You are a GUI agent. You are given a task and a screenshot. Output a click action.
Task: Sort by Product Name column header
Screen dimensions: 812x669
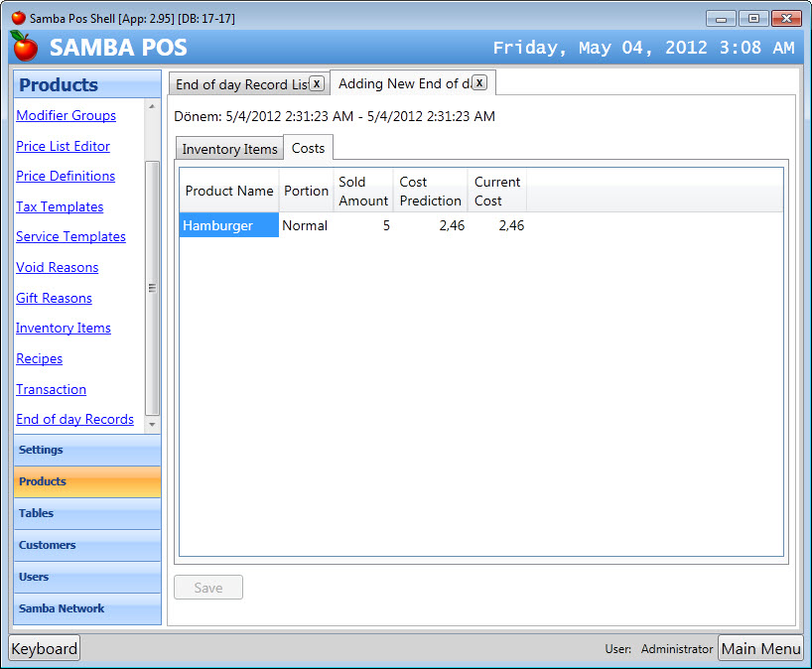click(x=229, y=191)
